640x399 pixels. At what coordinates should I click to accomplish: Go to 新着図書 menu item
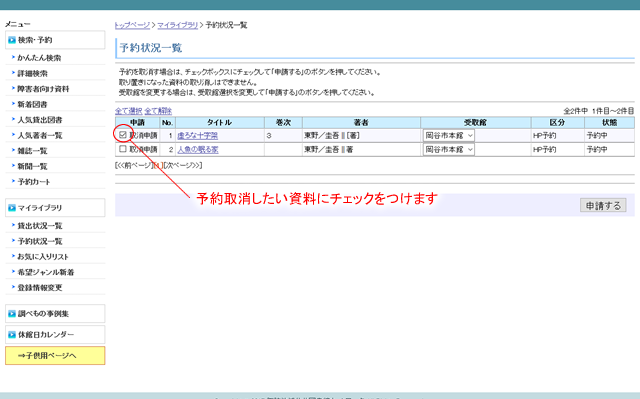[x=32, y=104]
